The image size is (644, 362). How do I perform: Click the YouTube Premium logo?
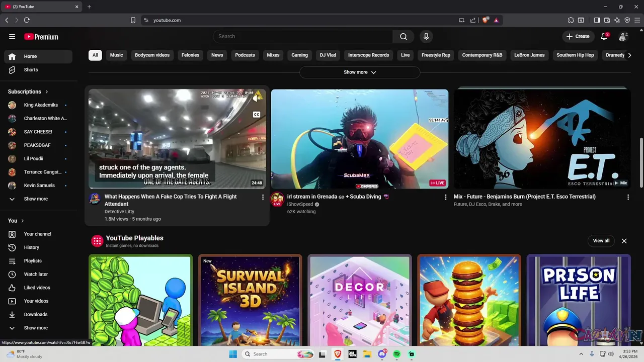[41, 37]
